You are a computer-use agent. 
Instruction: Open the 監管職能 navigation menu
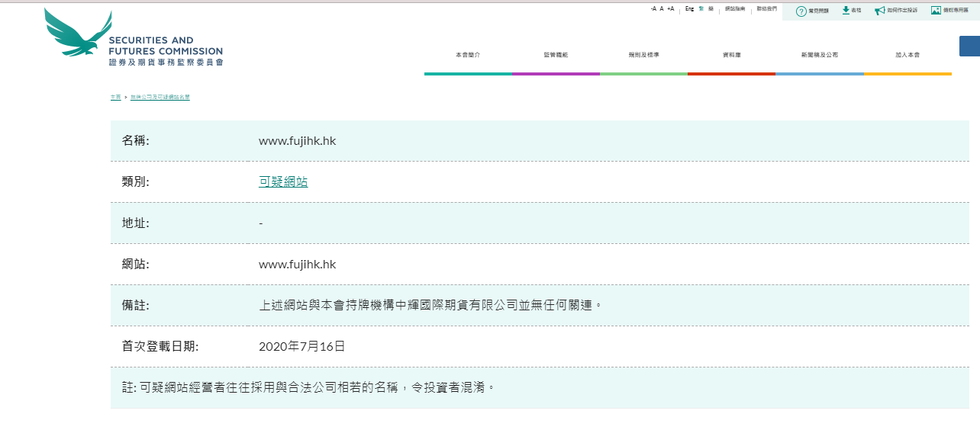(556, 56)
